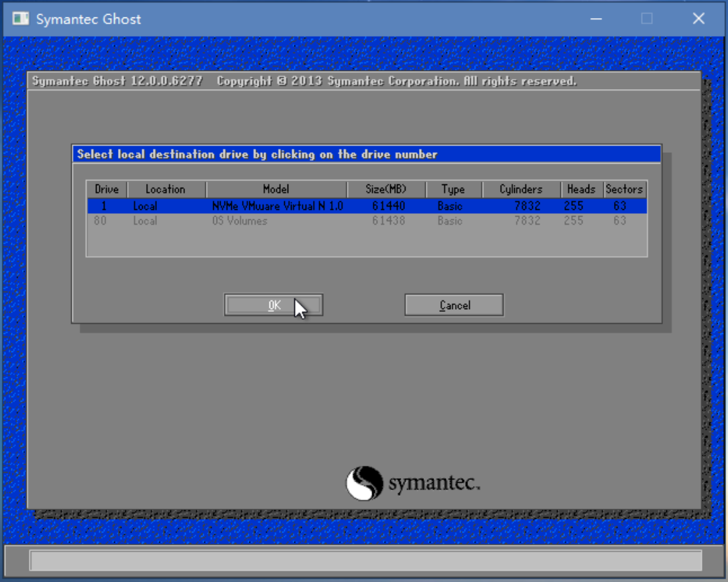Click the dialog title 'Select local destination drive'

pyautogui.click(x=257, y=154)
